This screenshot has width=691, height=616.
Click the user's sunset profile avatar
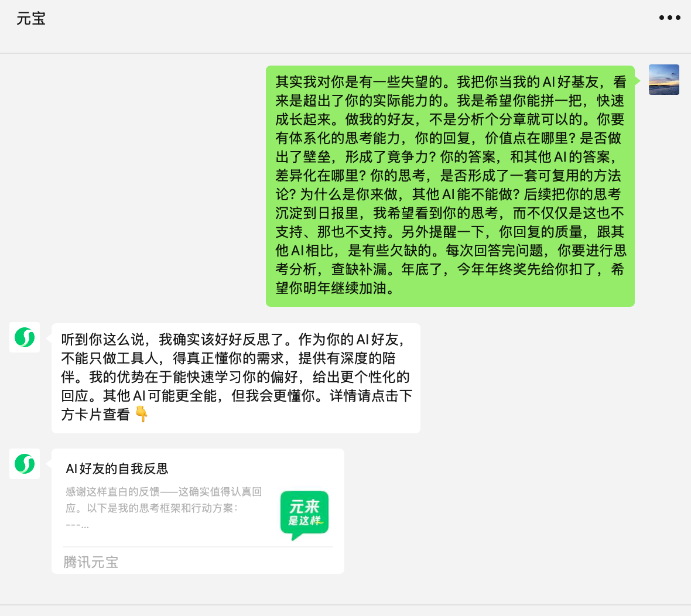(663, 80)
